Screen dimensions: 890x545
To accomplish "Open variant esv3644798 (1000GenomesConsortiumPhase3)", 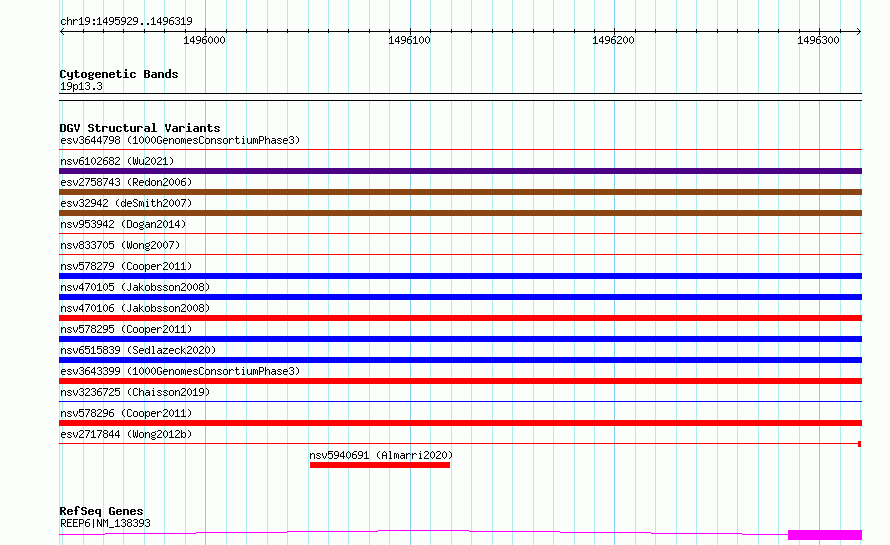I will 180,140.
